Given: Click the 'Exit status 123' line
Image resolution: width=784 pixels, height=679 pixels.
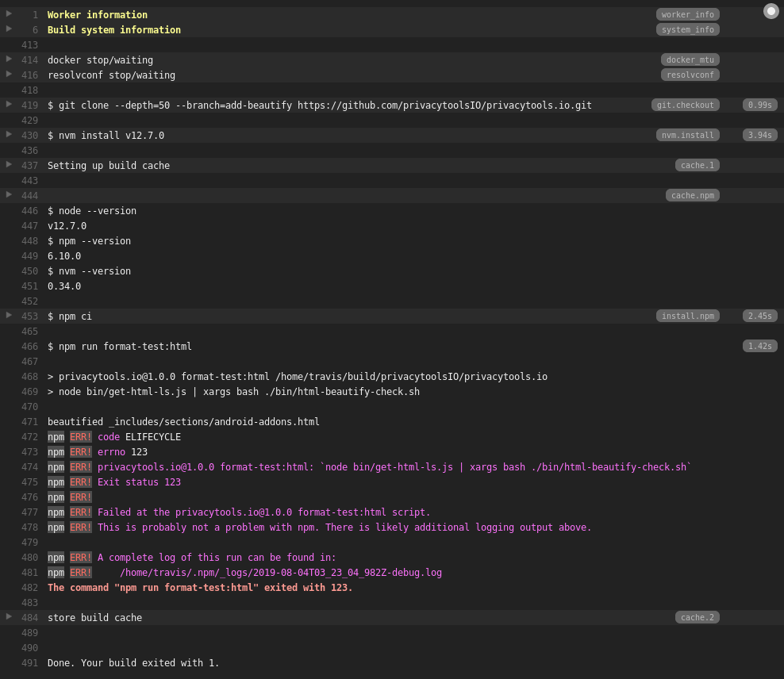Looking at the screenshot, I should pos(114,482).
